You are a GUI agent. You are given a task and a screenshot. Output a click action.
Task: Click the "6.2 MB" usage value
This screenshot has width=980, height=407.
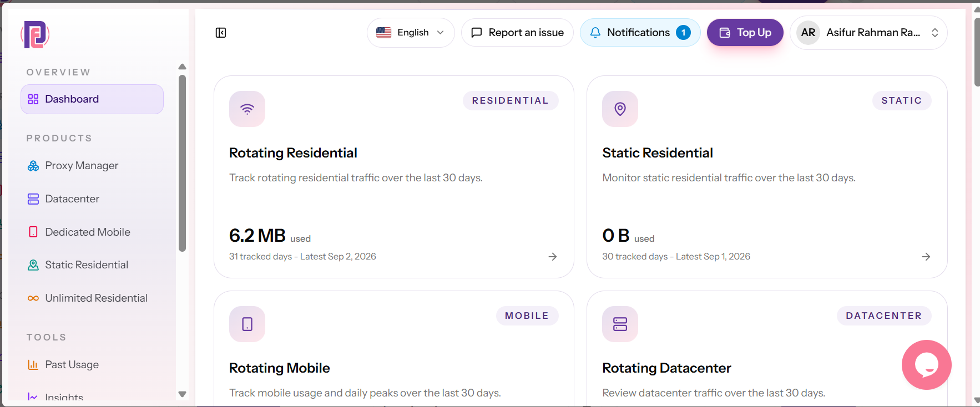(x=257, y=236)
